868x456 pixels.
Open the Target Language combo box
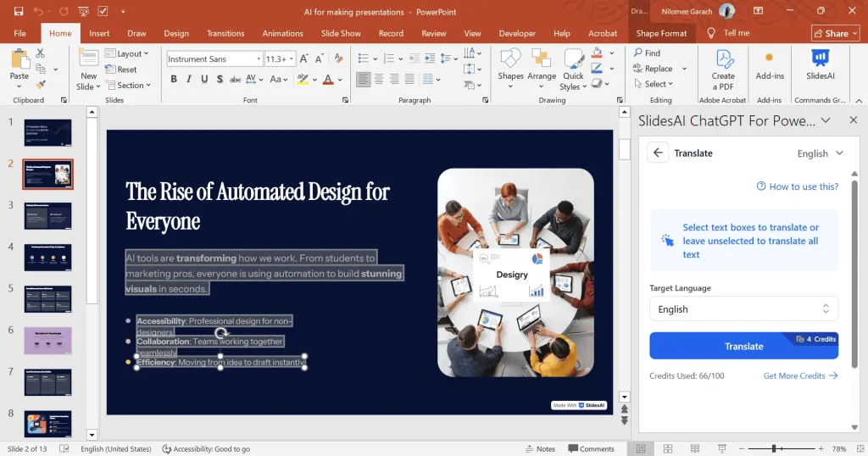pyautogui.click(x=743, y=309)
